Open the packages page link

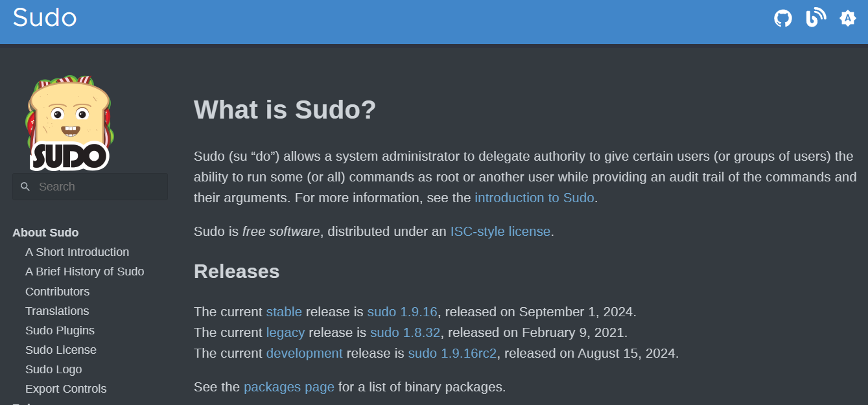[289, 388]
